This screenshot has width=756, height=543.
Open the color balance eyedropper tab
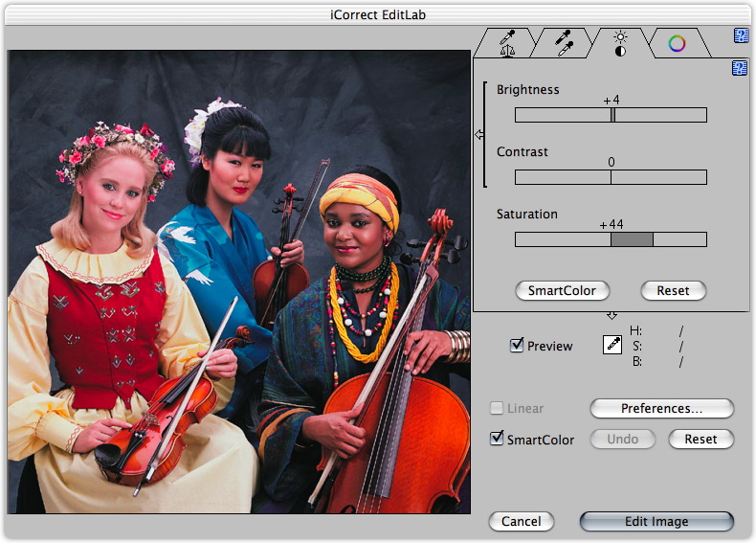(x=507, y=44)
